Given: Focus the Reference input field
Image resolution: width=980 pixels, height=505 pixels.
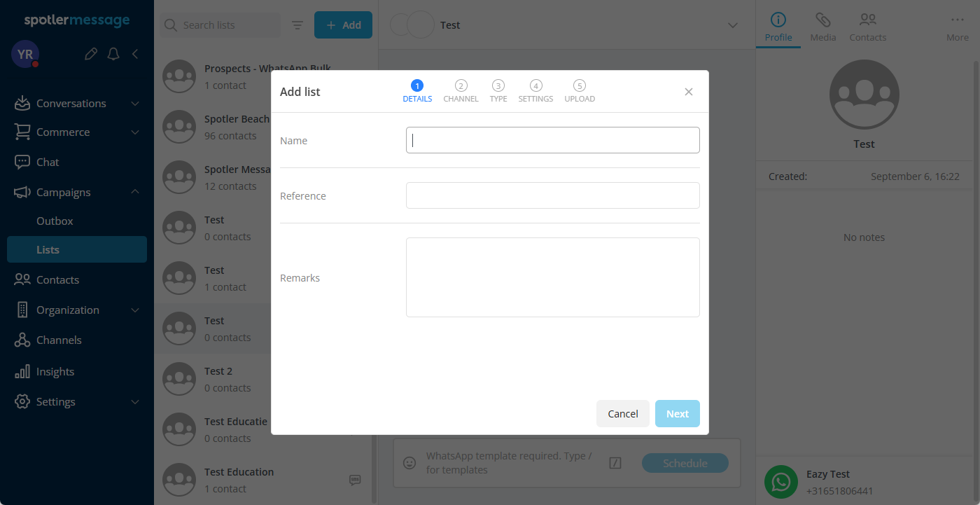Looking at the screenshot, I should [x=552, y=195].
